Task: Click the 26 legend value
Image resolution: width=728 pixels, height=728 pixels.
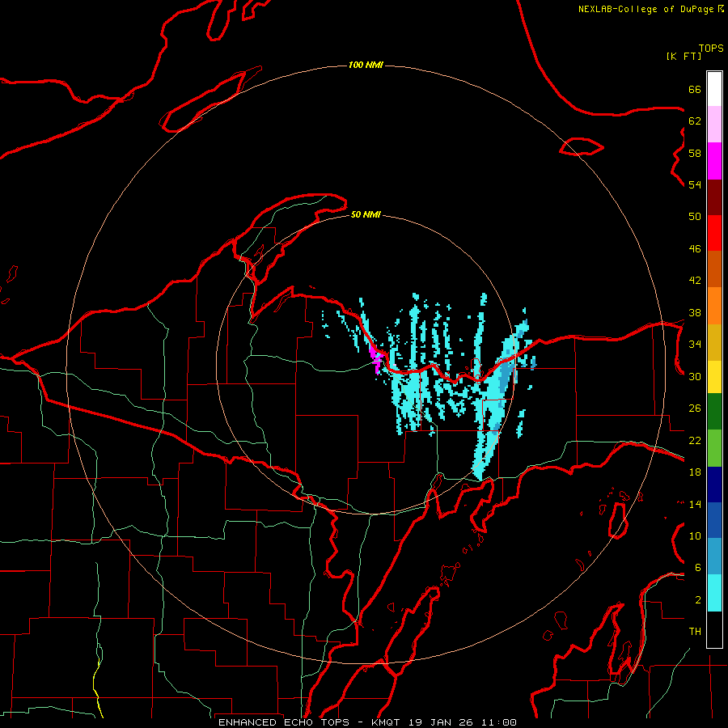Action: (x=695, y=408)
